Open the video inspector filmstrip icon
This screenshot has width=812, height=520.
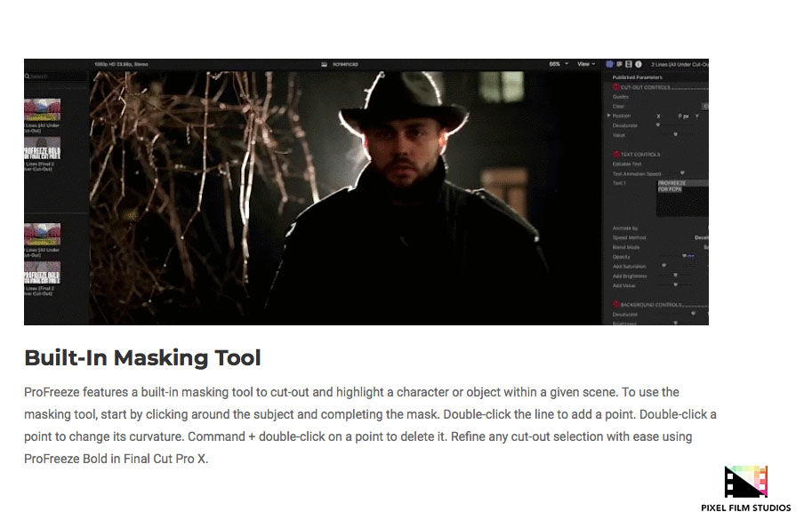pos(629,64)
